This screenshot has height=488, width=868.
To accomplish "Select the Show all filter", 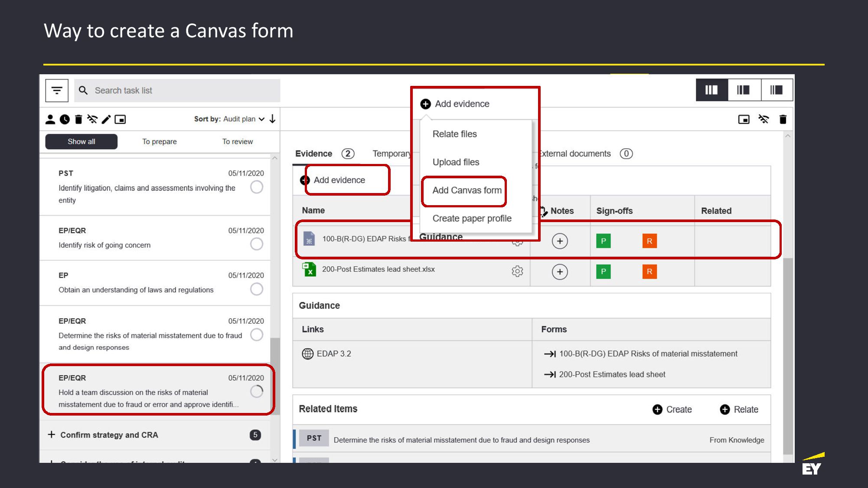I will (82, 141).
